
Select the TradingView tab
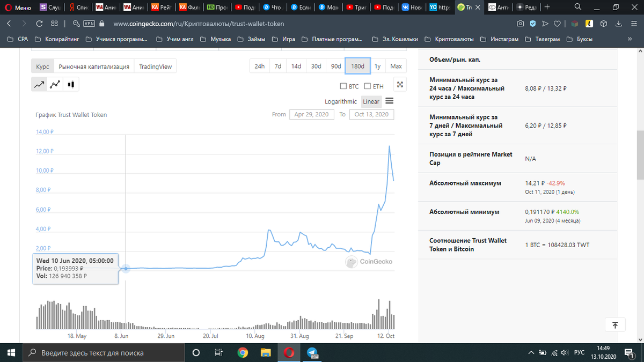tap(155, 67)
